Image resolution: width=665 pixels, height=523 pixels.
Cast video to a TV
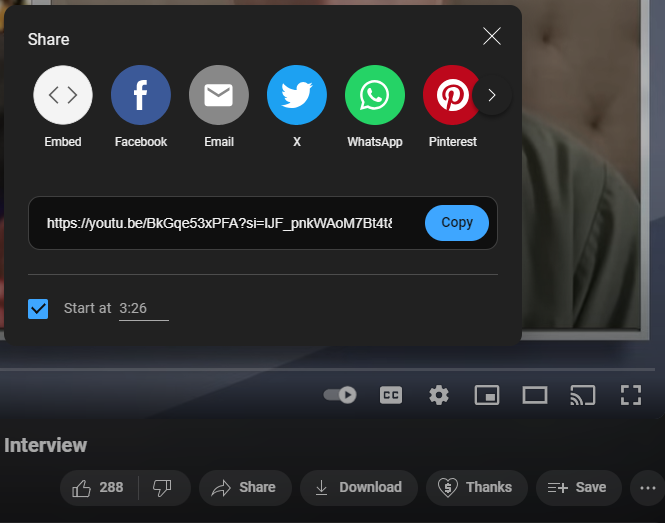pyautogui.click(x=582, y=395)
